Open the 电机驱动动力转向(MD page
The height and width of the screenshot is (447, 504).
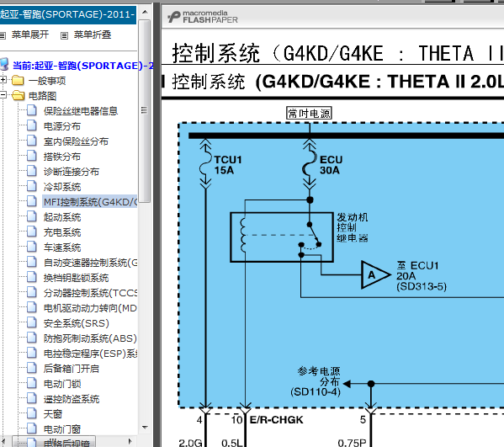(x=90, y=308)
